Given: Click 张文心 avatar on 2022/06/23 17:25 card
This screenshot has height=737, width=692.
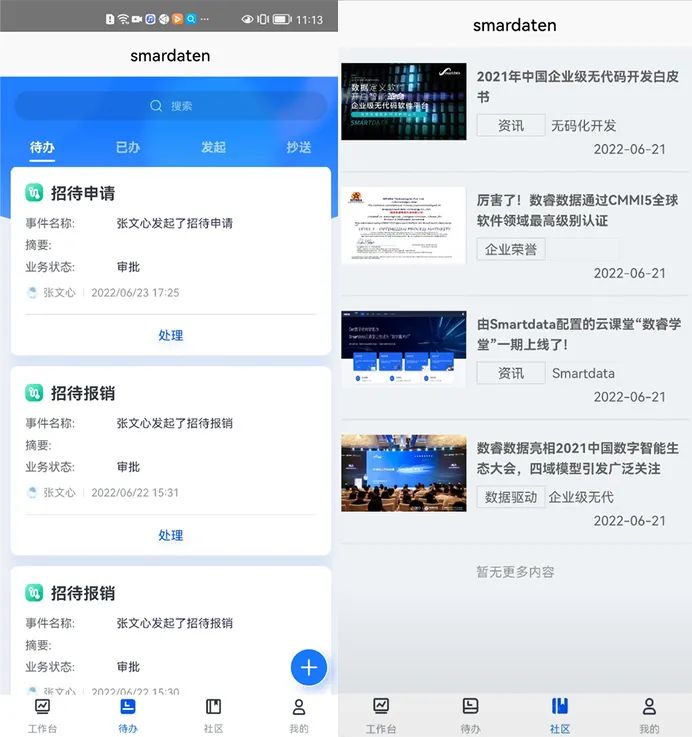Looking at the screenshot, I should pyautogui.click(x=32, y=292).
